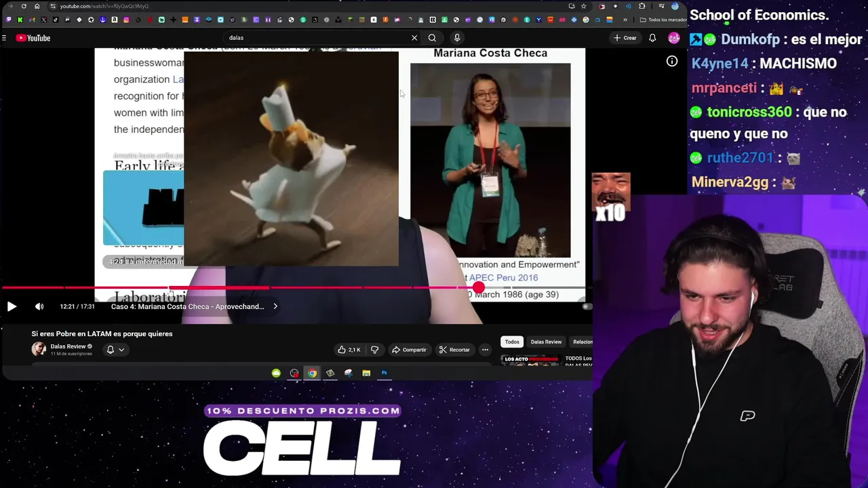Open the YouTube guide hamburger menu

[x=4, y=38]
